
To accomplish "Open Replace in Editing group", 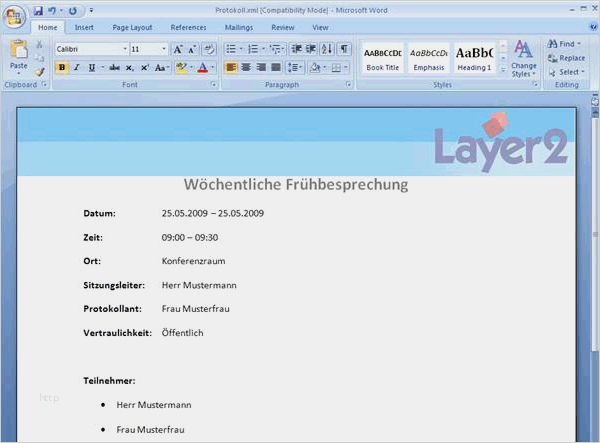I will (x=566, y=58).
